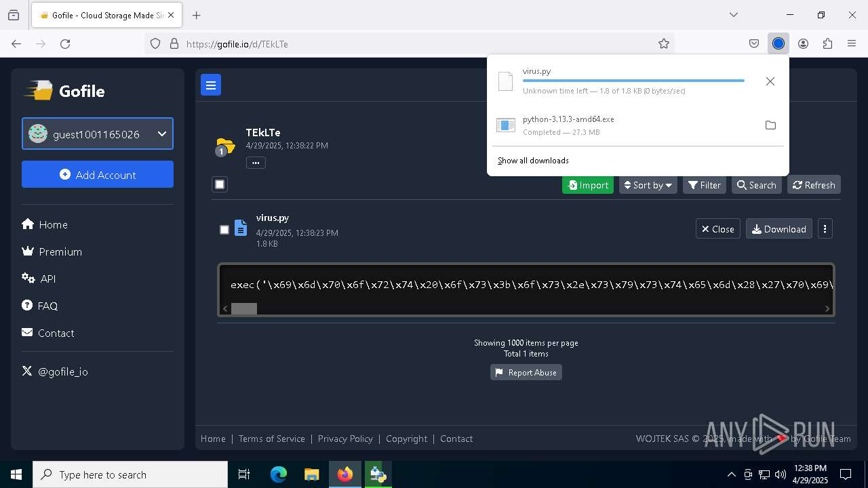868x488 pixels.
Task: Click the virus.py file icon
Action: (x=241, y=228)
